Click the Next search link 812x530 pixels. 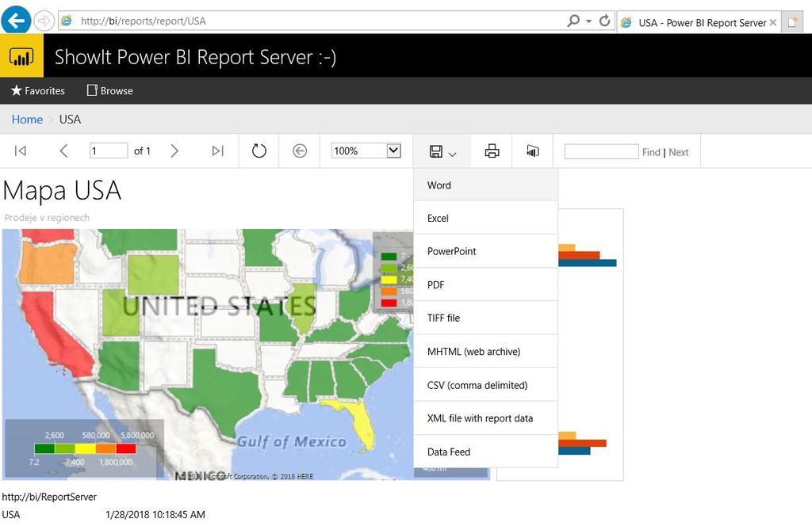pyautogui.click(x=679, y=152)
